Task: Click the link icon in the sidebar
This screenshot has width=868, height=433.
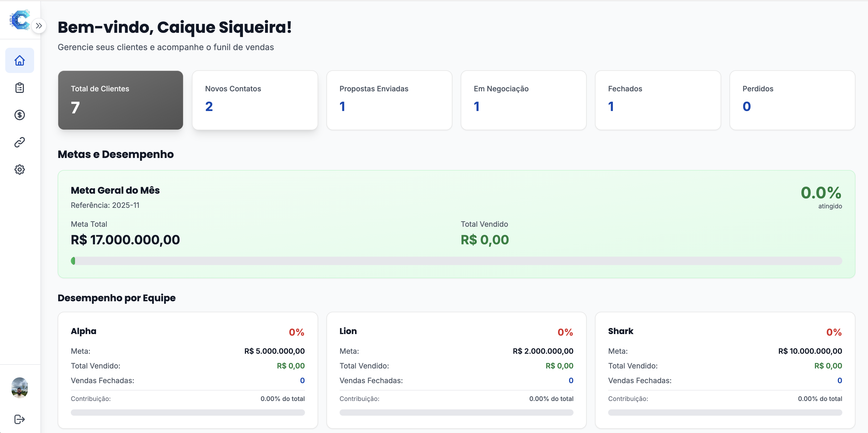Action: click(20, 142)
